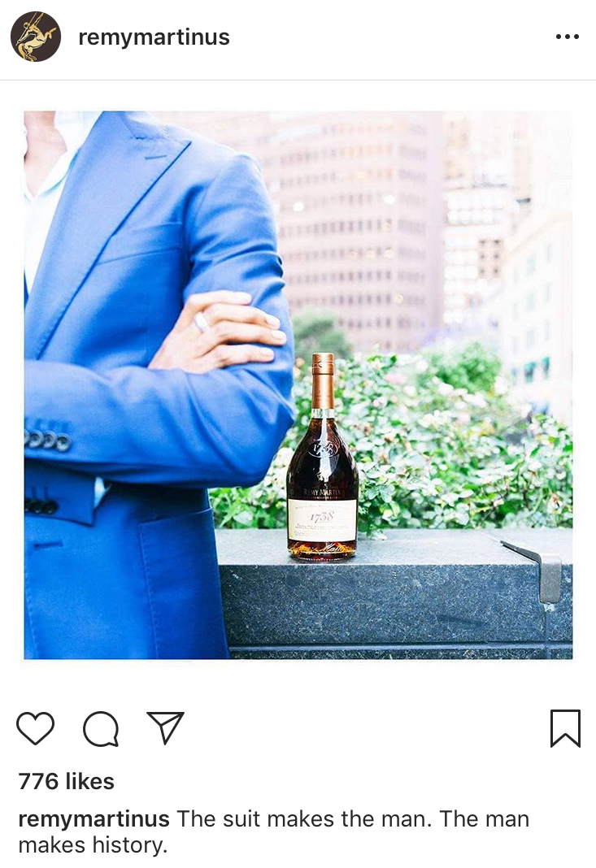
Task: Tap the remymartinus username in the header
Action: [154, 37]
